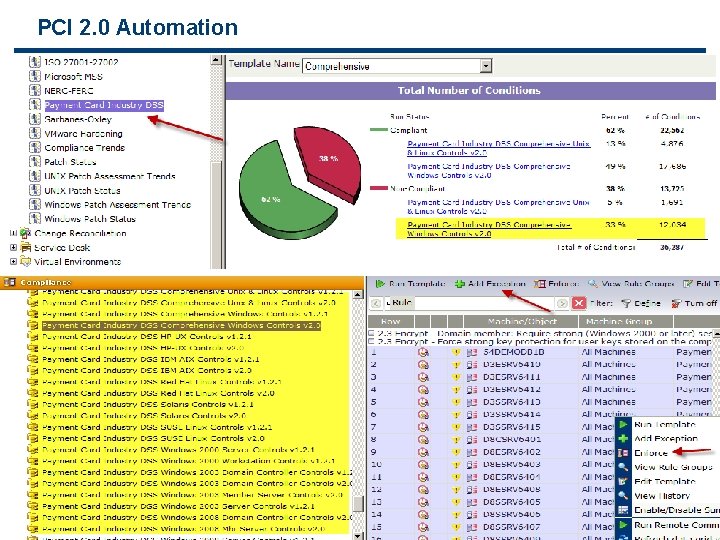Select PCI DSS IBM AIX Controls v2.0 template
The image size is (720, 540).
(146, 370)
